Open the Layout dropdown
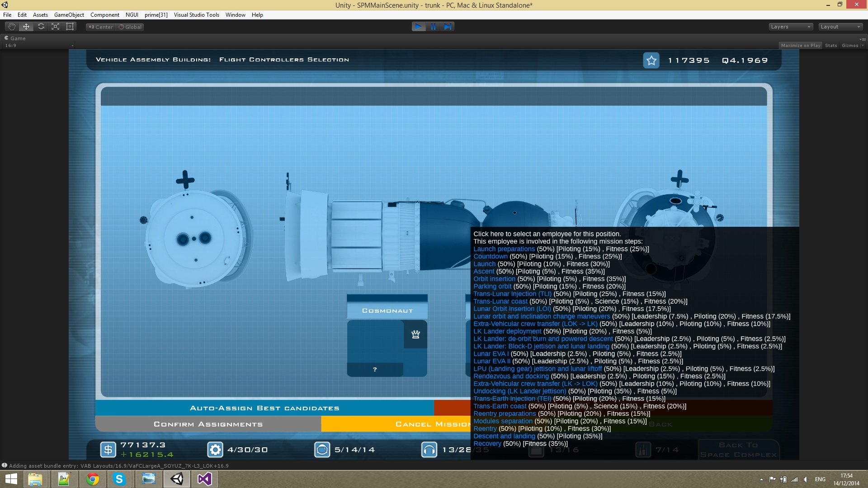This screenshot has height=488, width=868. [x=840, y=27]
